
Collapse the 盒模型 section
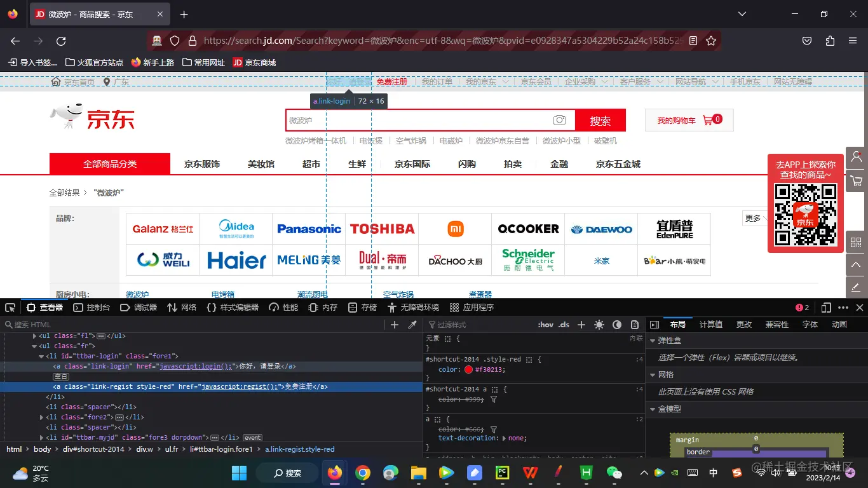pos(653,409)
